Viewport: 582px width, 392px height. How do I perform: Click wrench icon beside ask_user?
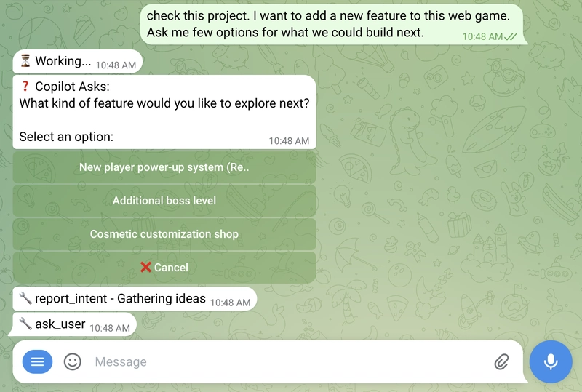(x=25, y=324)
